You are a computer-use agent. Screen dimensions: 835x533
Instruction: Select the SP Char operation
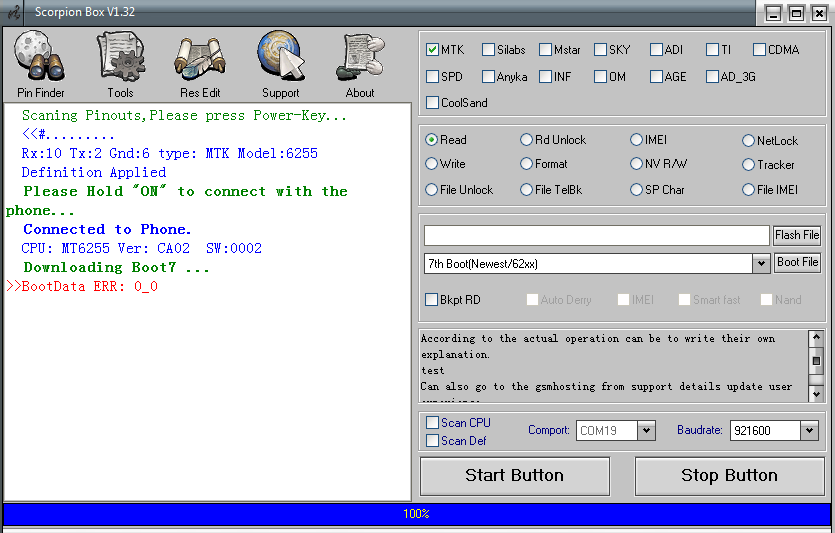636,190
